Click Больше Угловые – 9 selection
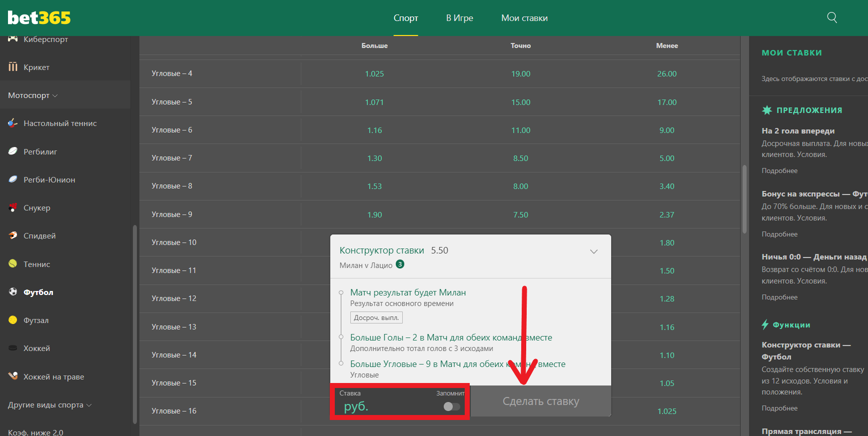Image resolution: width=868 pixels, height=436 pixels. pyautogui.click(x=458, y=364)
